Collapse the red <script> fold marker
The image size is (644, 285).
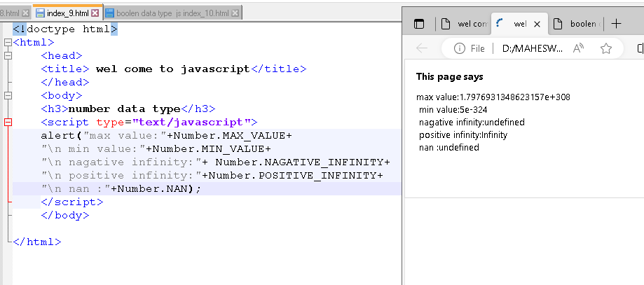pyautogui.click(x=8, y=123)
